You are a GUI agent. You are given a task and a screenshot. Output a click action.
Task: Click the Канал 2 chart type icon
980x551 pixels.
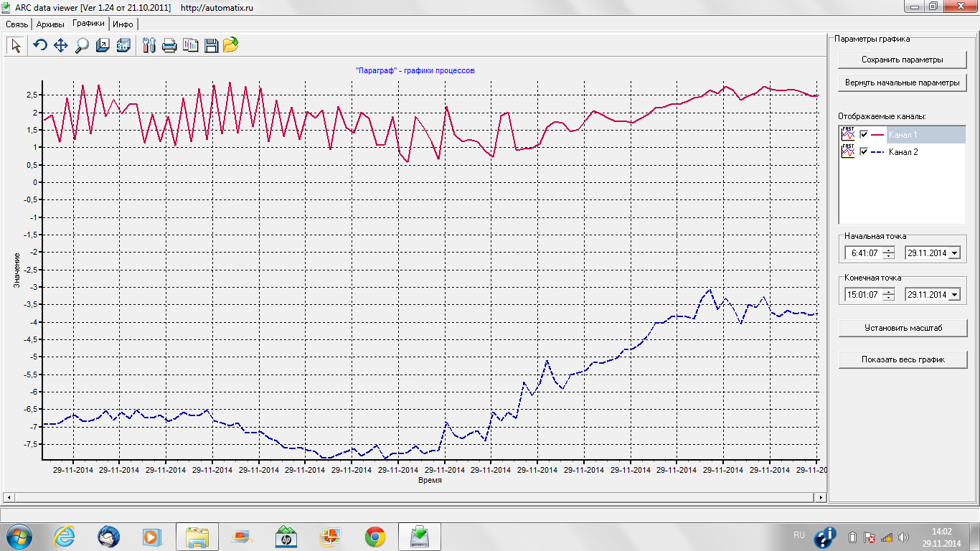coord(848,151)
